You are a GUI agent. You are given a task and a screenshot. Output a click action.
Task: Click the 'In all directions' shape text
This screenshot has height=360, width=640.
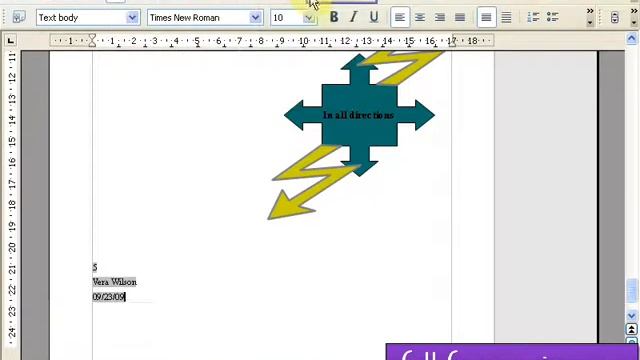358,115
